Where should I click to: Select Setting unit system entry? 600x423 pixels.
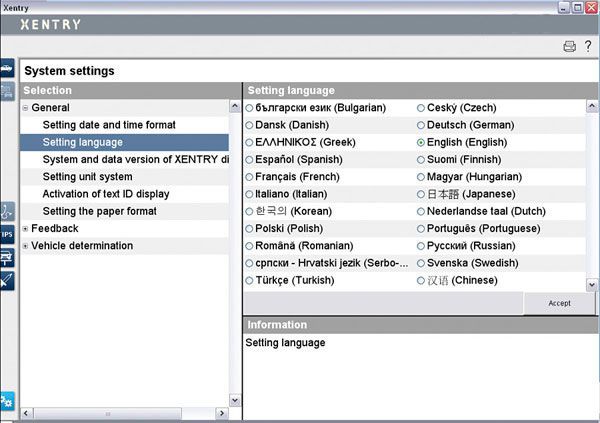point(87,177)
